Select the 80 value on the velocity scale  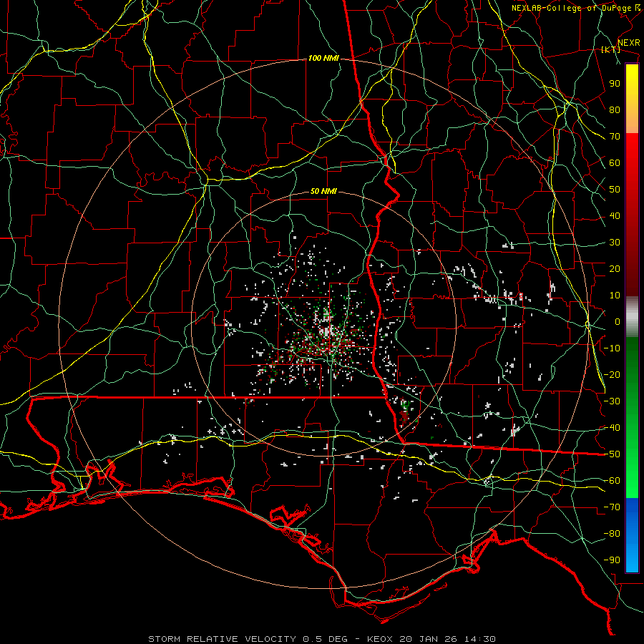point(615,109)
